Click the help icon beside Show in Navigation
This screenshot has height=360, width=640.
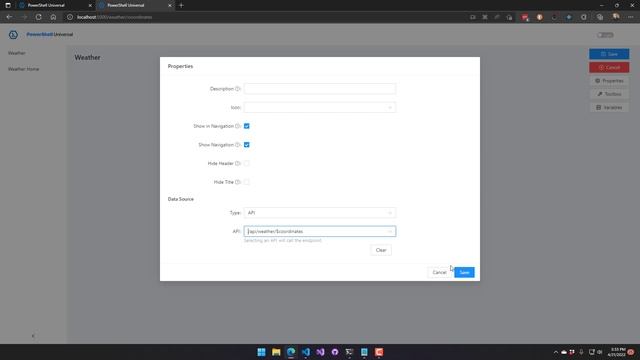(x=238, y=126)
